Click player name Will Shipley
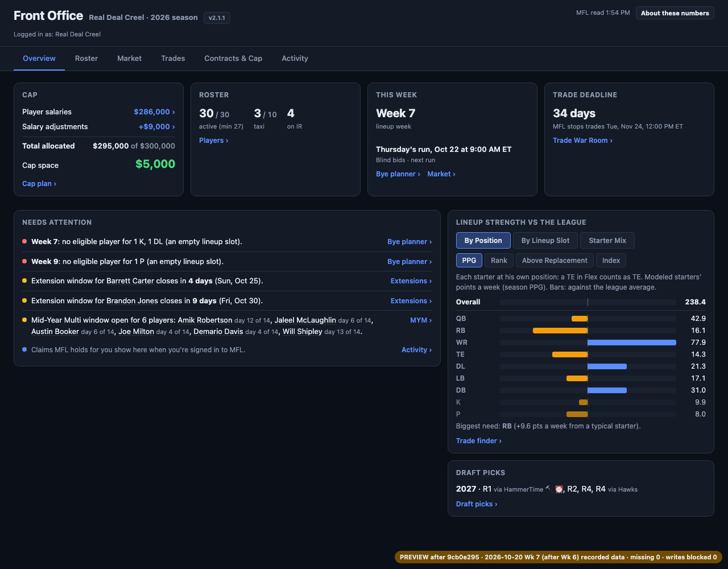This screenshot has width=728, height=569. 303,332
